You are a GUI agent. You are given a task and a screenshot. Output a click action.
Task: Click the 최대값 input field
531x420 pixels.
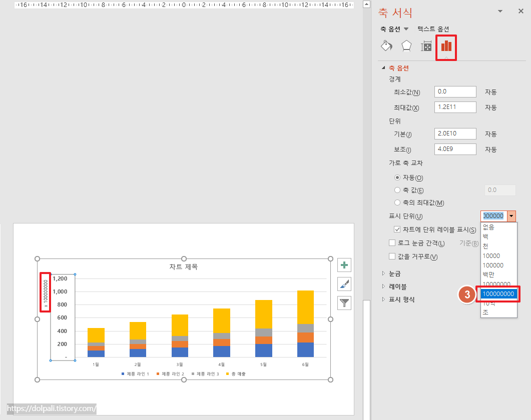(x=455, y=107)
